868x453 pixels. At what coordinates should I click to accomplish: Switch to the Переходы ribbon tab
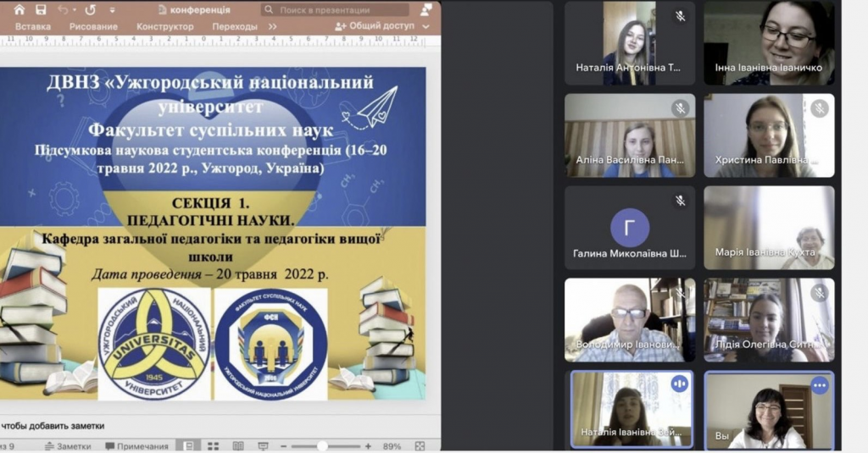click(235, 26)
